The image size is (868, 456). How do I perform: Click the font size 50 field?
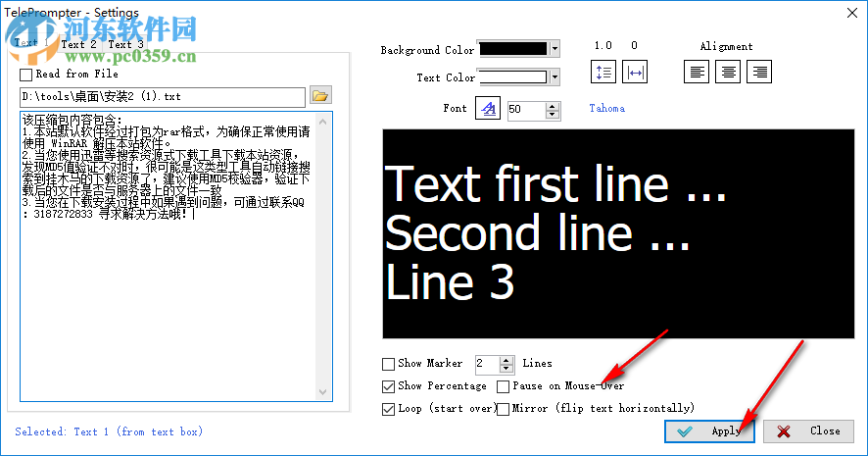(526, 110)
